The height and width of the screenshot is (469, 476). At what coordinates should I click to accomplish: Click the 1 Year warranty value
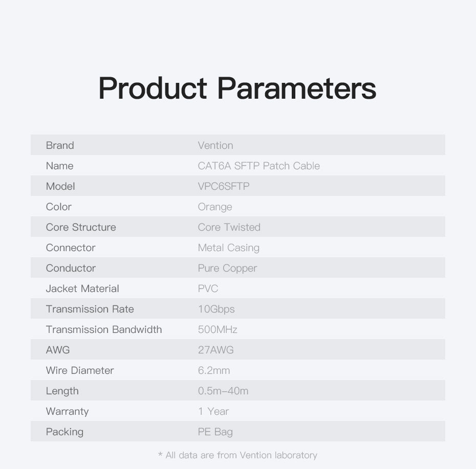click(213, 411)
